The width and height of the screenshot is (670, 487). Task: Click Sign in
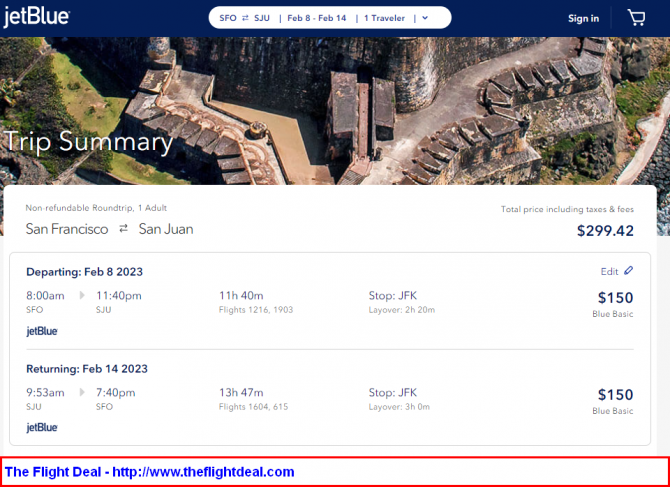click(583, 18)
